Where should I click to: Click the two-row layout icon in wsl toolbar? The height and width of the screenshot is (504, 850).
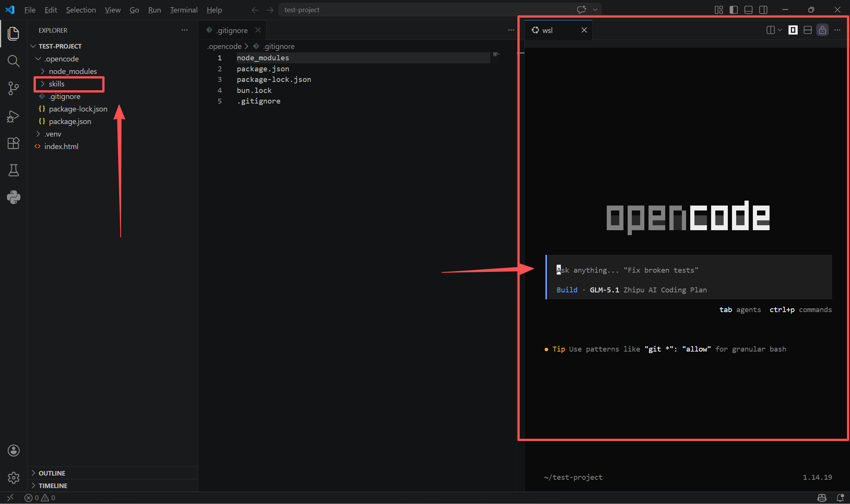(x=807, y=30)
